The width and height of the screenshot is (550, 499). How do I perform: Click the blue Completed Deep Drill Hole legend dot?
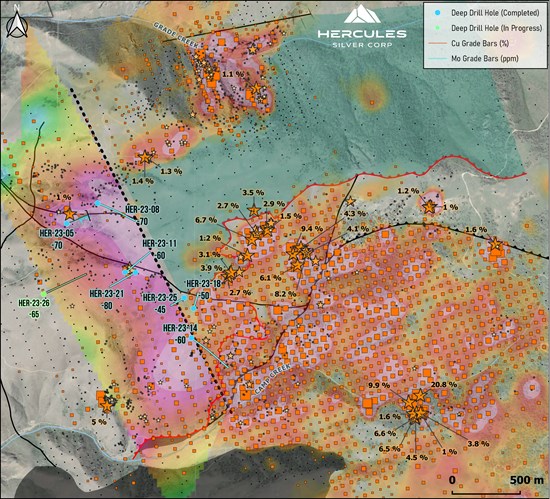point(437,13)
